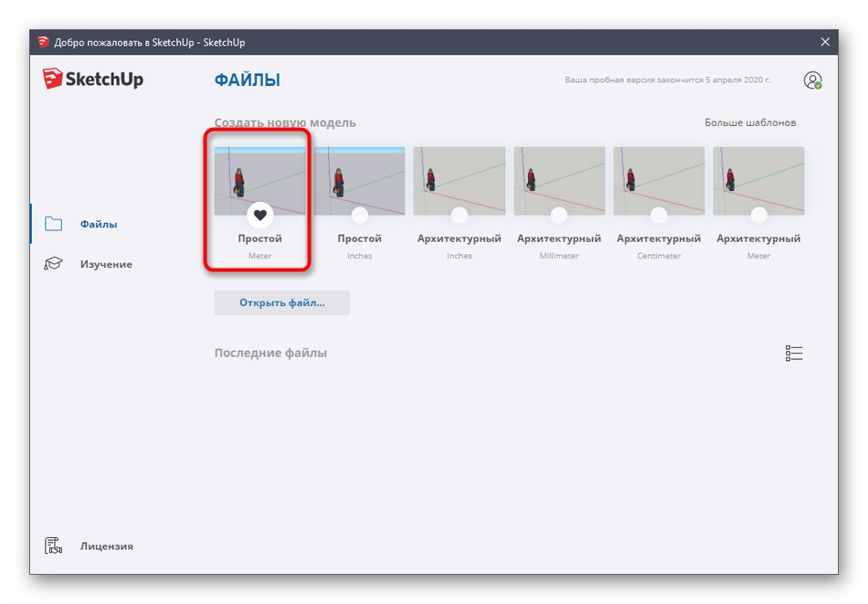The height and width of the screenshot is (604, 868).
Task: Click the SketchUp logo in the sidebar
Action: 92,79
